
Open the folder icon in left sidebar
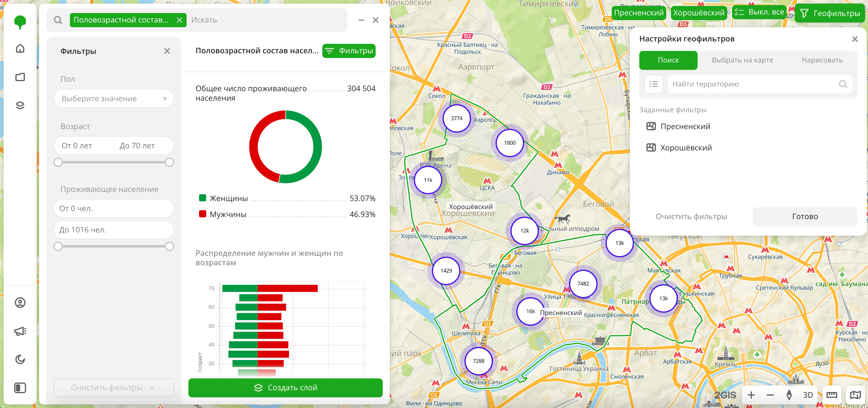(20, 77)
